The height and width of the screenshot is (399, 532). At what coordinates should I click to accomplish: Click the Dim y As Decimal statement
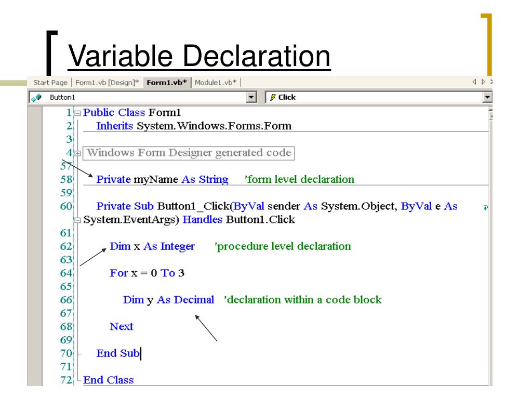click(168, 300)
